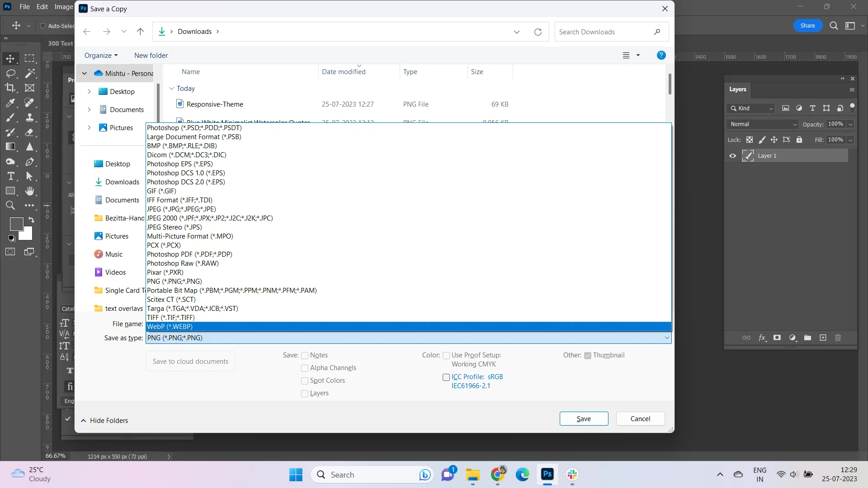Select the Frame tool
This screenshot has width=868, height=488.
click(29, 88)
